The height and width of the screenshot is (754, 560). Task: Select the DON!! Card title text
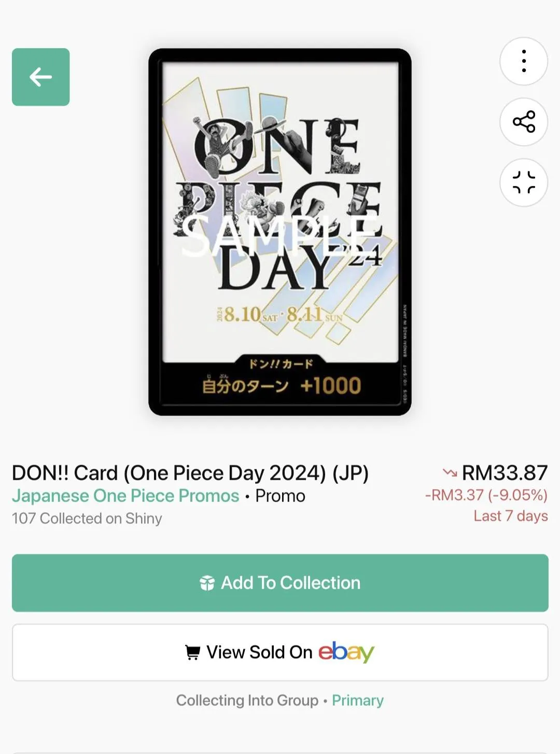click(x=190, y=473)
